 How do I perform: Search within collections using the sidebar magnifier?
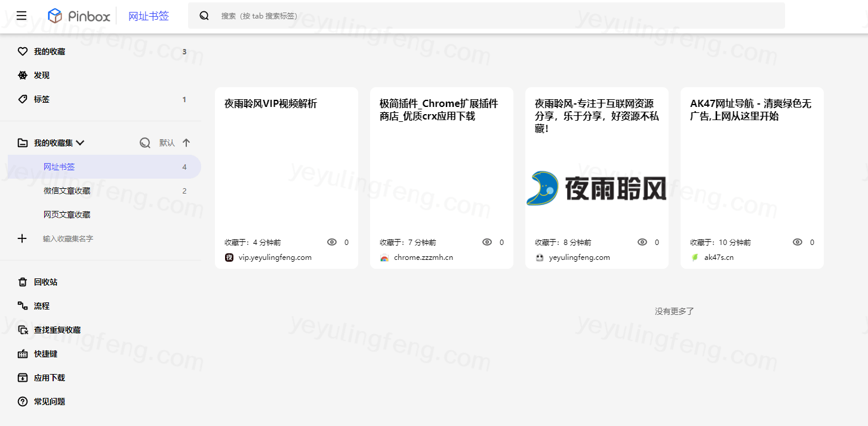[x=145, y=143]
